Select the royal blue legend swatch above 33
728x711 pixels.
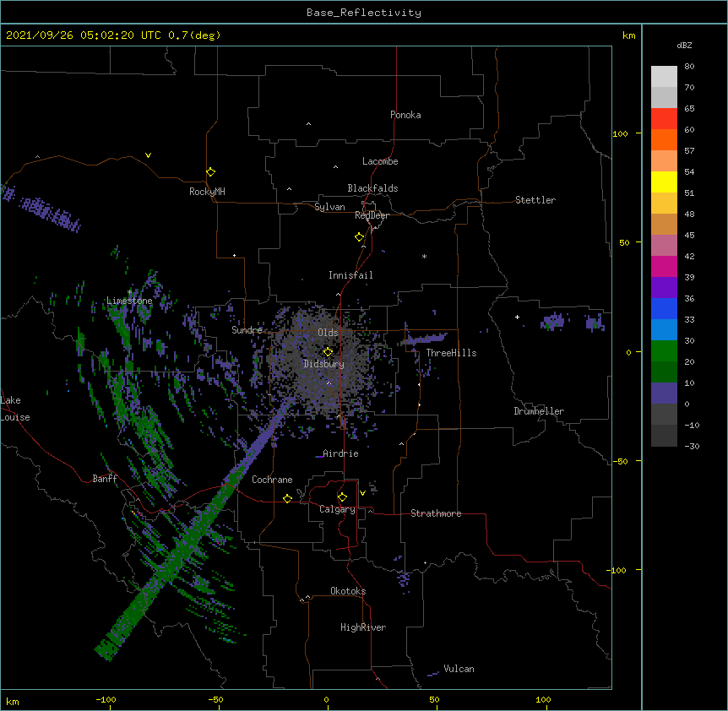664,308
